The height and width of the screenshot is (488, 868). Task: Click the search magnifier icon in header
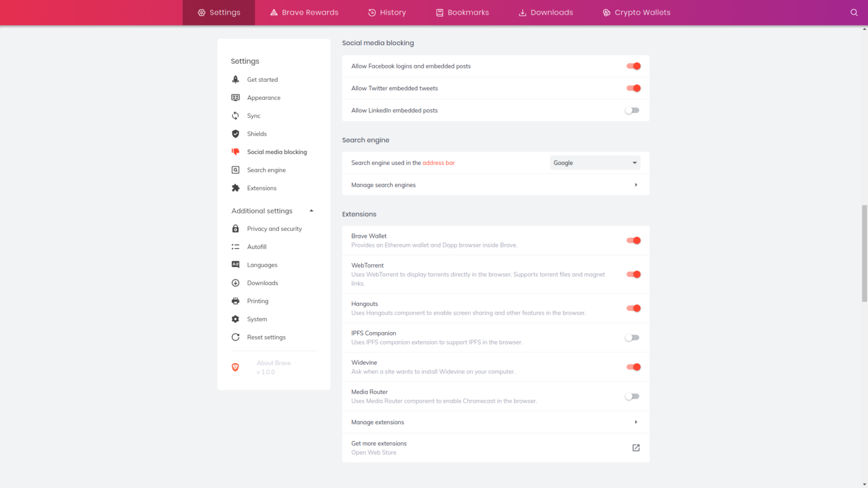pos(854,12)
